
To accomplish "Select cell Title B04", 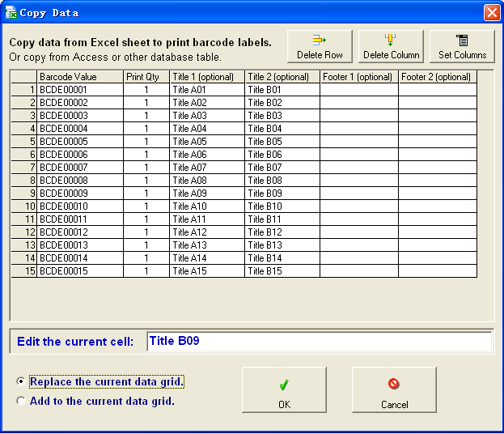I will [x=282, y=129].
